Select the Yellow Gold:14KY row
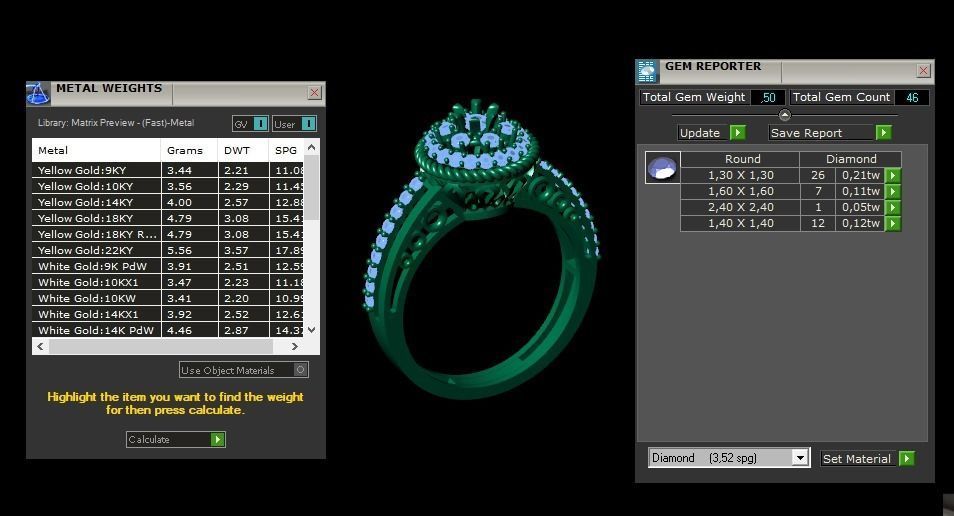 (167, 202)
